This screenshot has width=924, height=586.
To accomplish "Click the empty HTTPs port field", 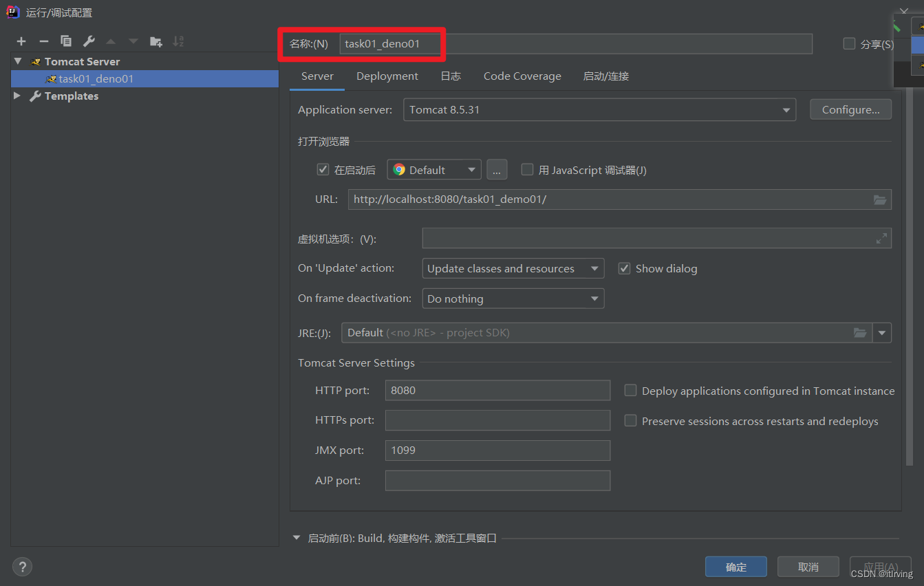I will click(497, 420).
